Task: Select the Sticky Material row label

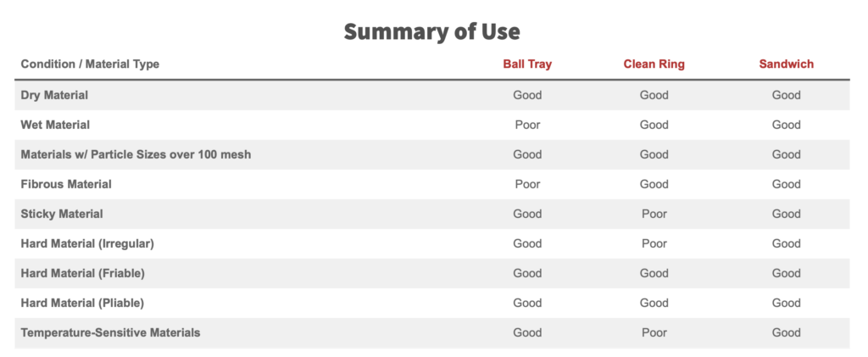Action: click(62, 215)
